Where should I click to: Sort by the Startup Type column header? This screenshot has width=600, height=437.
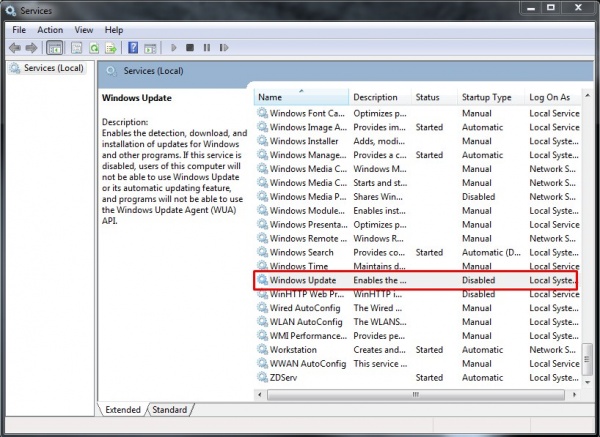[487, 97]
